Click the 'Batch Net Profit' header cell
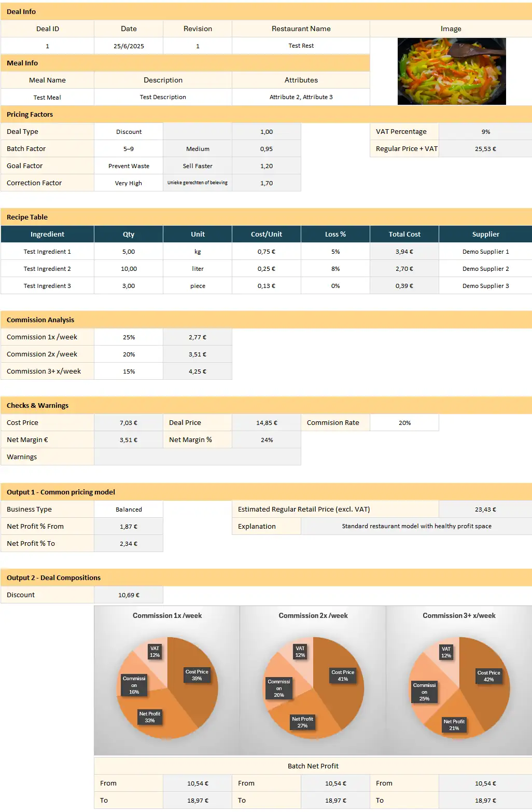 (x=313, y=766)
